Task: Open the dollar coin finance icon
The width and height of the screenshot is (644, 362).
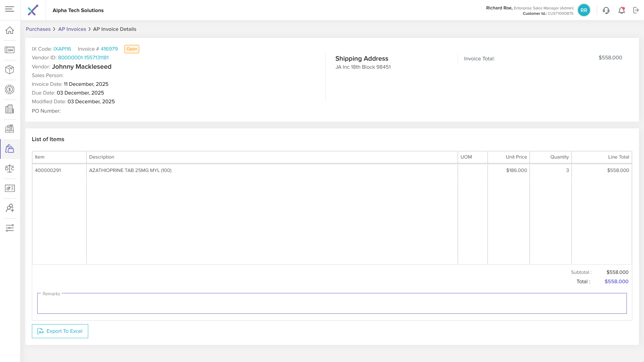Action: tap(10, 89)
